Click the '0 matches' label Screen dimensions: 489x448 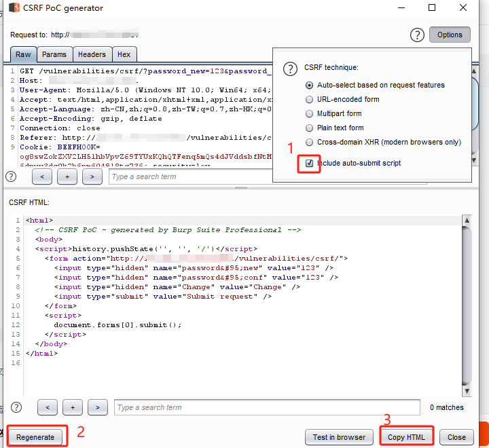tap(447, 407)
